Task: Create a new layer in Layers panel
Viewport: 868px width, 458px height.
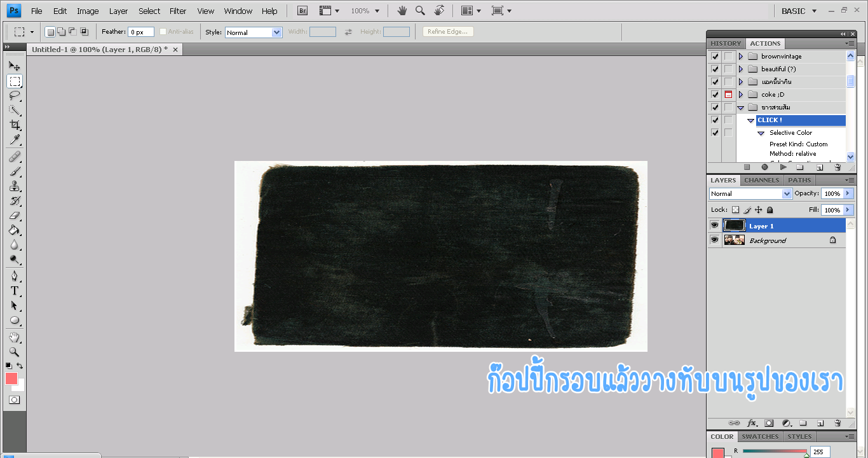Action: [x=820, y=423]
